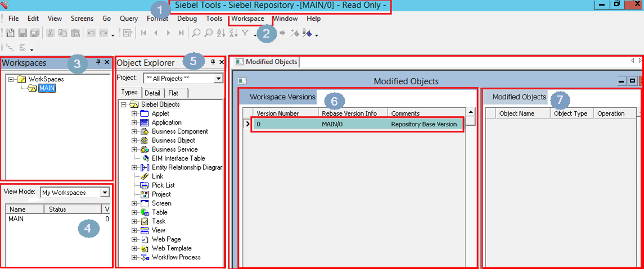The width and height of the screenshot is (644, 269).
Task: Select the EIM Interface Table item
Action: click(178, 158)
